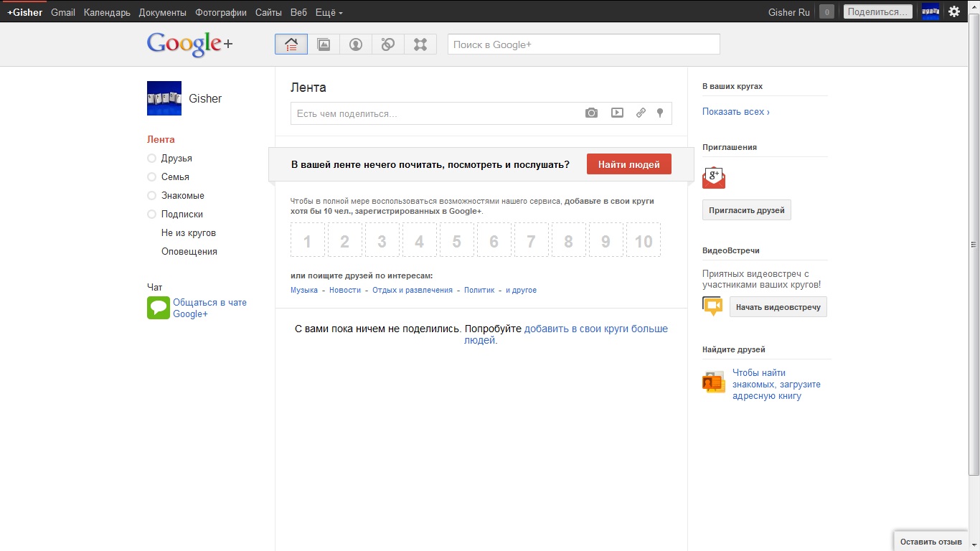Select the Семья circle radio button

coord(151,177)
